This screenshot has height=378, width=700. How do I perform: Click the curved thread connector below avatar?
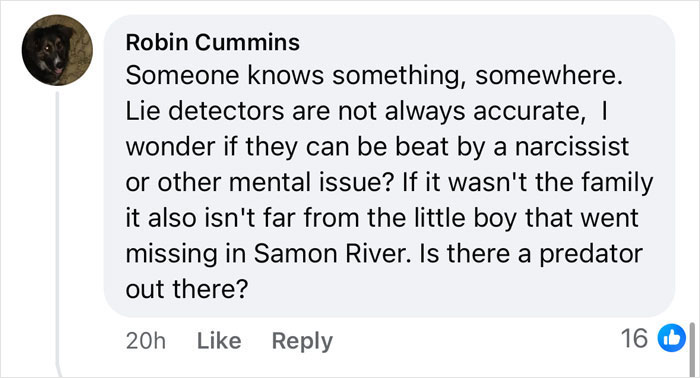click(59, 370)
